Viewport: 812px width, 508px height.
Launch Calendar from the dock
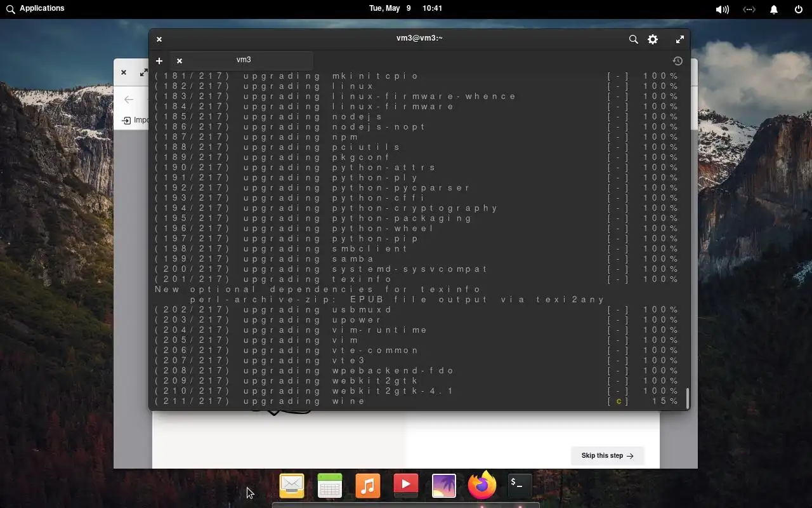tap(330, 486)
